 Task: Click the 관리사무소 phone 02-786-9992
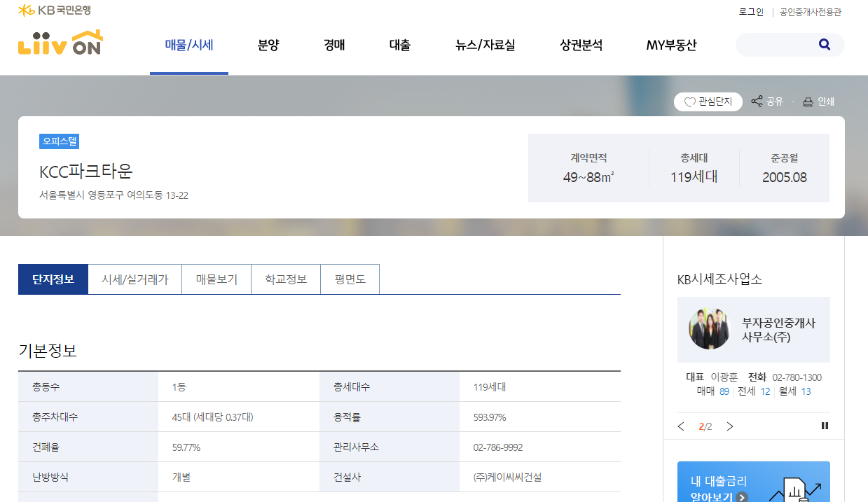coord(498,447)
